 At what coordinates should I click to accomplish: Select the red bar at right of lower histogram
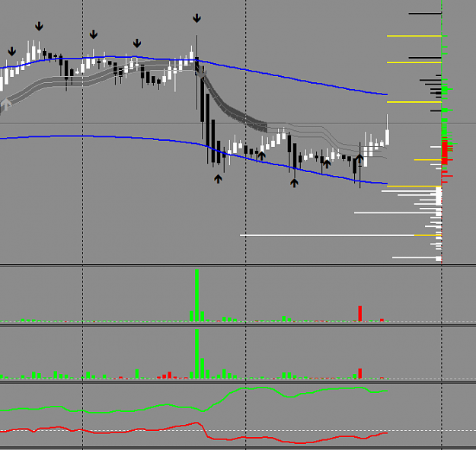(360, 374)
